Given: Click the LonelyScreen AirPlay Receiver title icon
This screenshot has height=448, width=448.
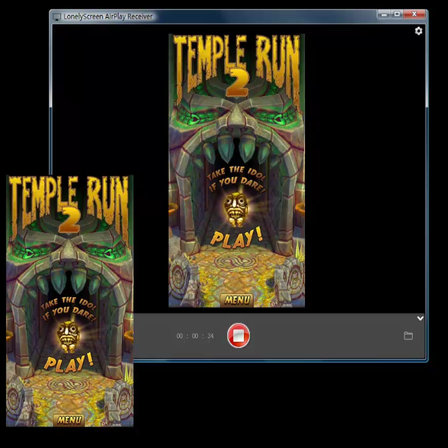Looking at the screenshot, I should coord(57,16).
